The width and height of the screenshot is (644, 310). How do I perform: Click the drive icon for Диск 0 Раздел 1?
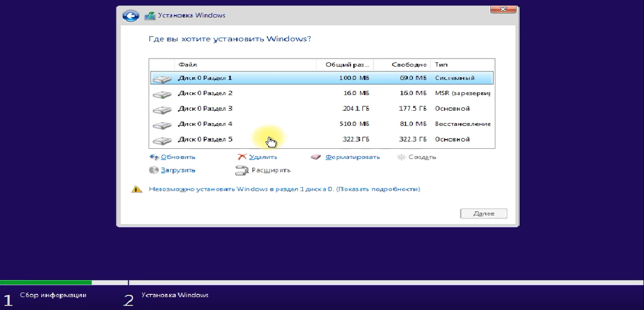coord(162,78)
